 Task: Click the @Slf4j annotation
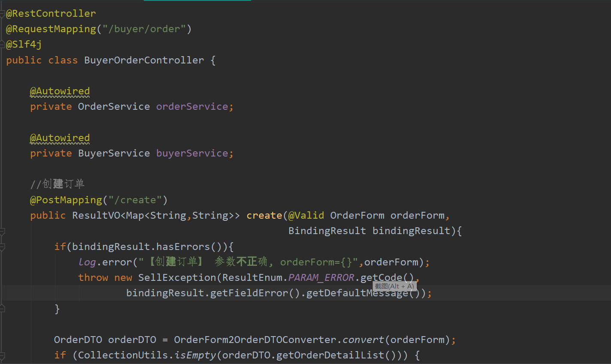point(24,45)
